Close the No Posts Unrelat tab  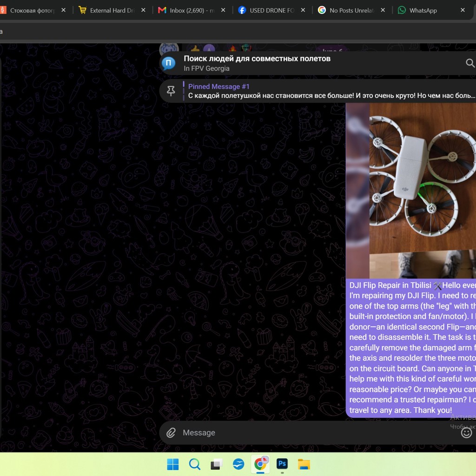[383, 10]
